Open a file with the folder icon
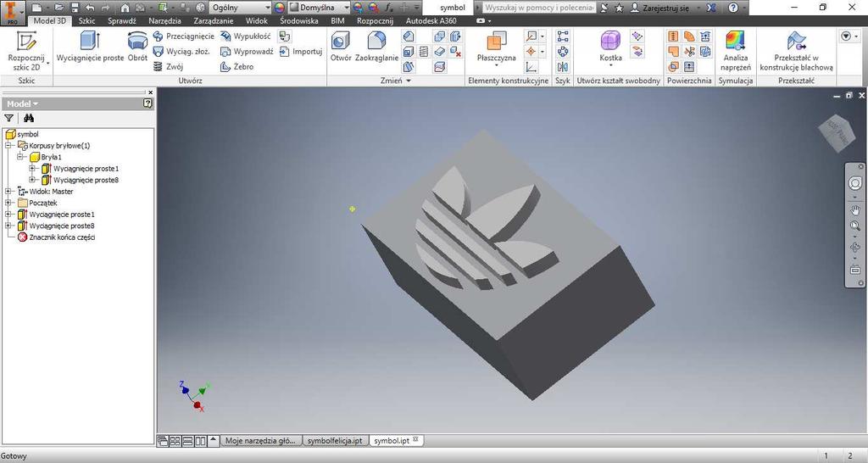 tap(59, 8)
